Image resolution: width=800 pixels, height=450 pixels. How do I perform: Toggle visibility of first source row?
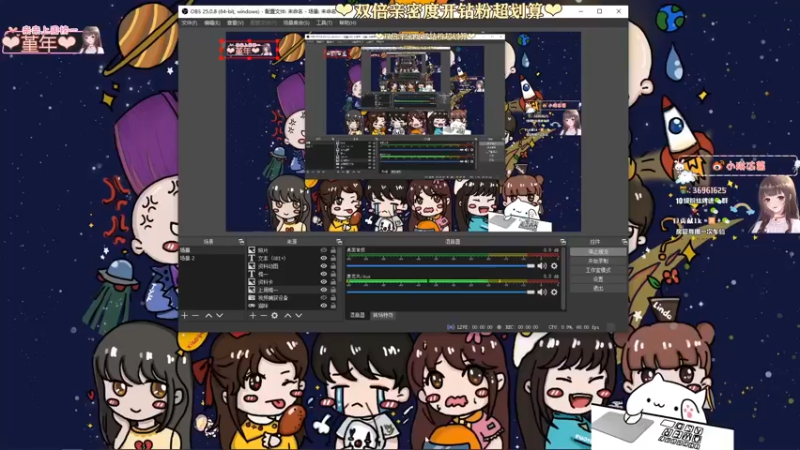click(x=323, y=251)
